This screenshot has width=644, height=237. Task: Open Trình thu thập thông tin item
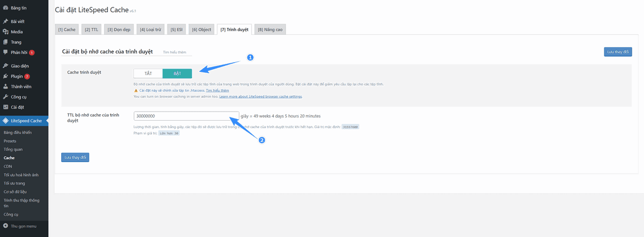click(x=21, y=203)
